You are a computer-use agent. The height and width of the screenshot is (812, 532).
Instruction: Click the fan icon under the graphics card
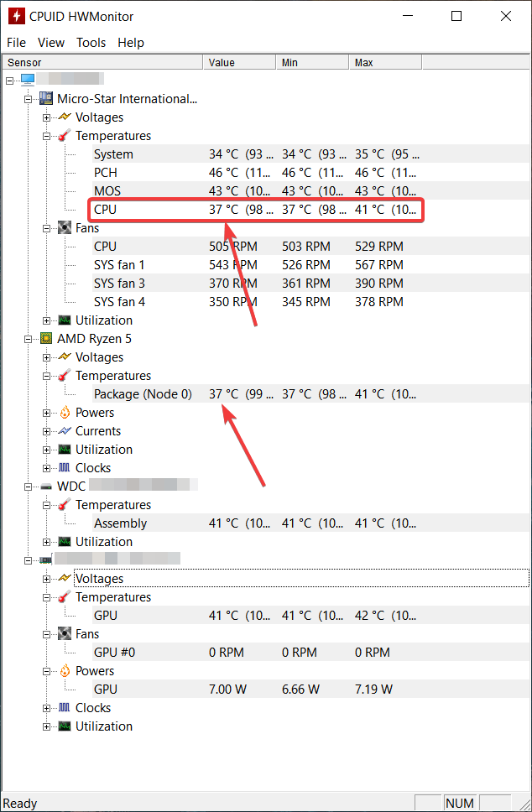[65, 634]
